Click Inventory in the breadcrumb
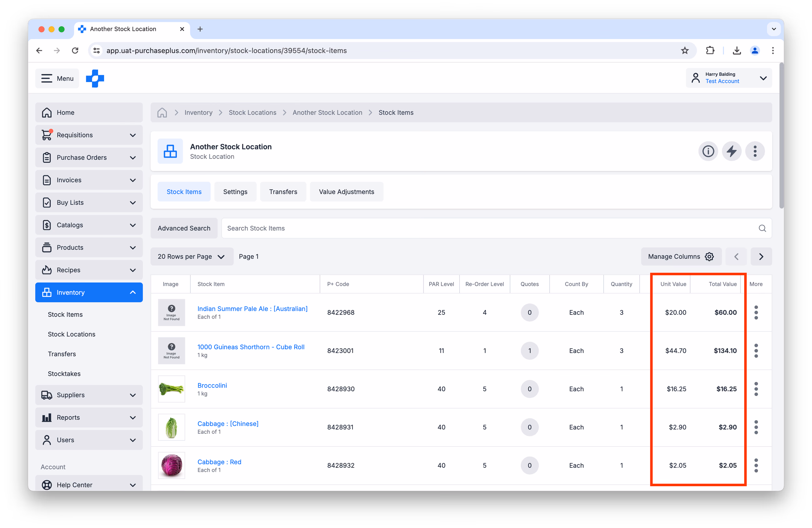 pyautogui.click(x=198, y=112)
